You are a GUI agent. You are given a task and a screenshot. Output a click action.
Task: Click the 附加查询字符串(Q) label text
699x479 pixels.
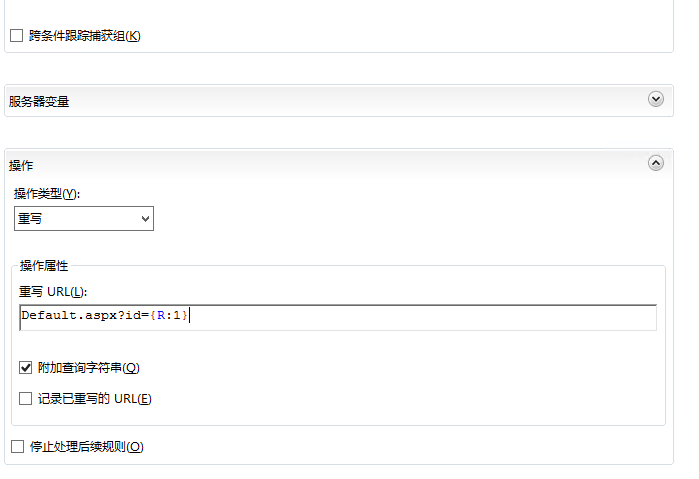[89, 368]
